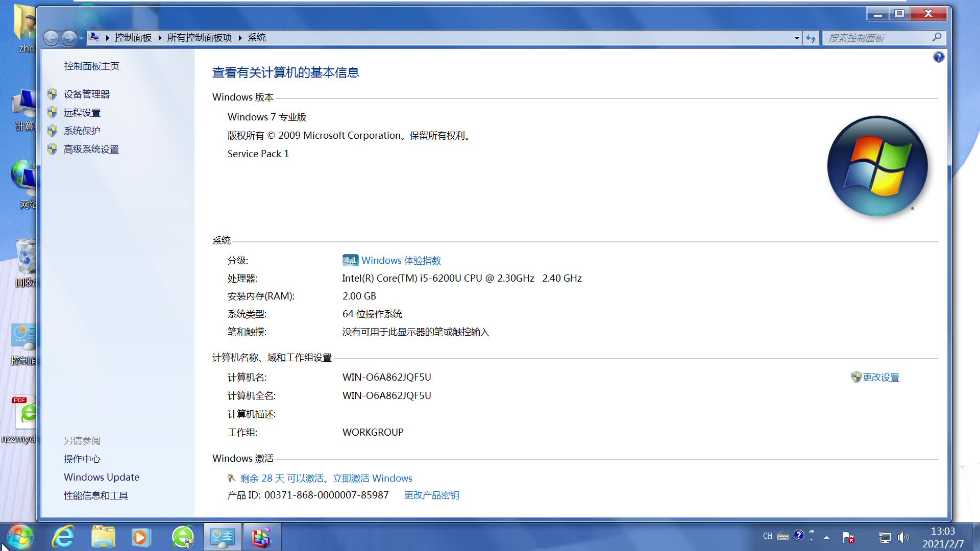The width and height of the screenshot is (980, 551).
Task: Click the volume speaker tray icon
Action: pos(903,537)
